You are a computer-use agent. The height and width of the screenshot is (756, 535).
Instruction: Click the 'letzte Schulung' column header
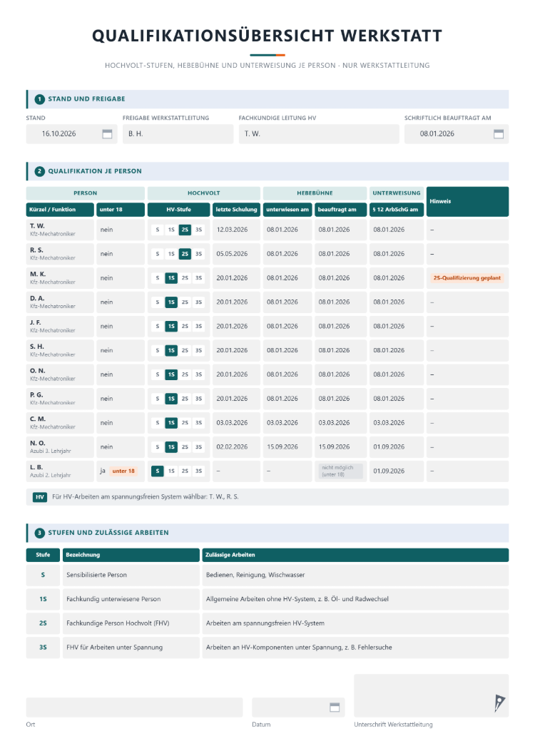[236, 210]
